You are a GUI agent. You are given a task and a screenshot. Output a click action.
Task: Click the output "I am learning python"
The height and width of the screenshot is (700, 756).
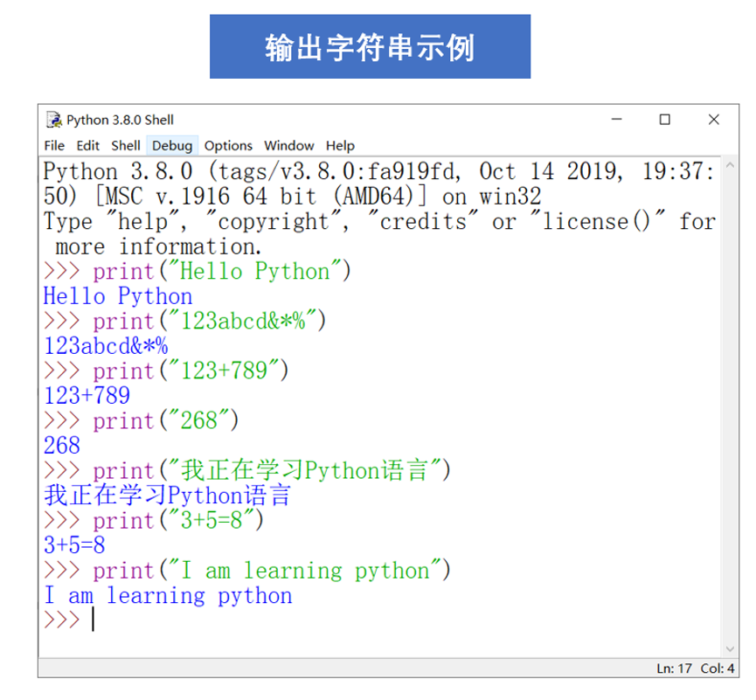click(168, 595)
